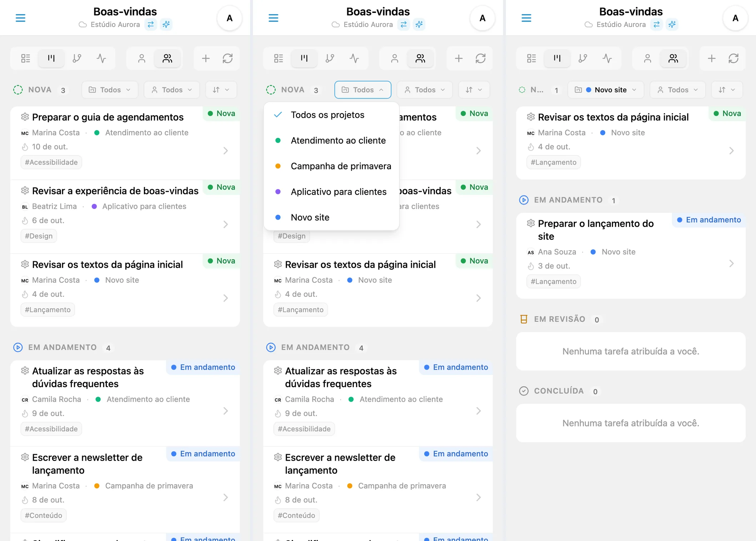Toggle single person filter in right panel
This screenshot has width=756, height=541.
647,58
